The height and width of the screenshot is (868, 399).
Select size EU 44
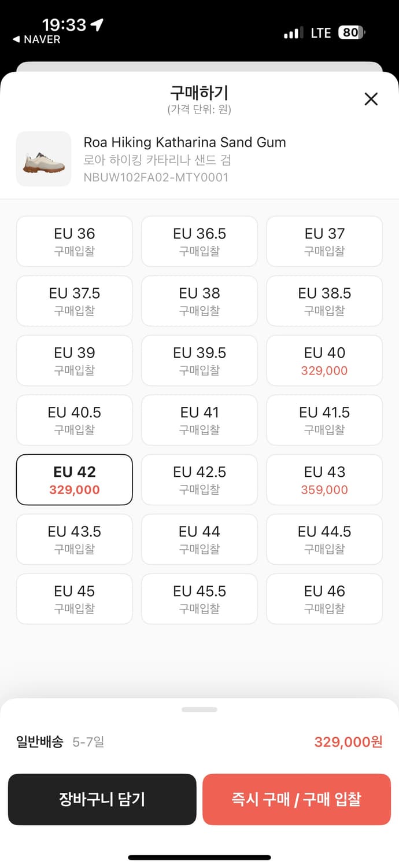click(x=199, y=539)
